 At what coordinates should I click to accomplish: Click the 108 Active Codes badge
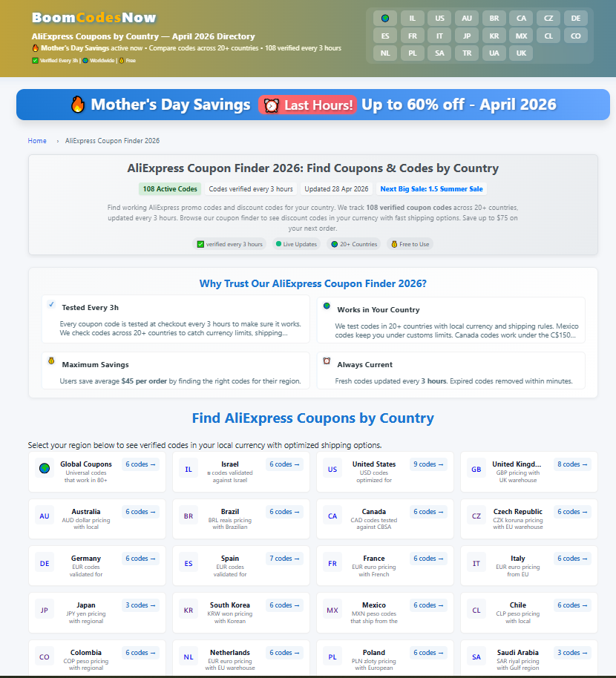[170, 189]
